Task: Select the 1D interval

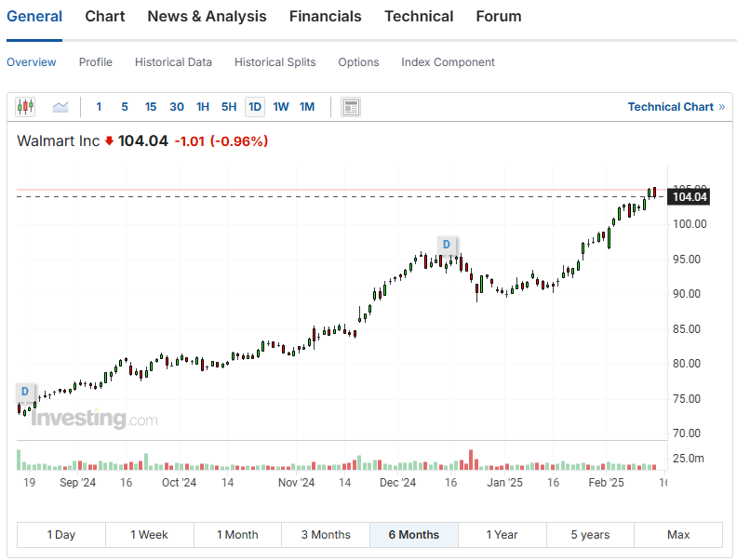Action: click(255, 107)
